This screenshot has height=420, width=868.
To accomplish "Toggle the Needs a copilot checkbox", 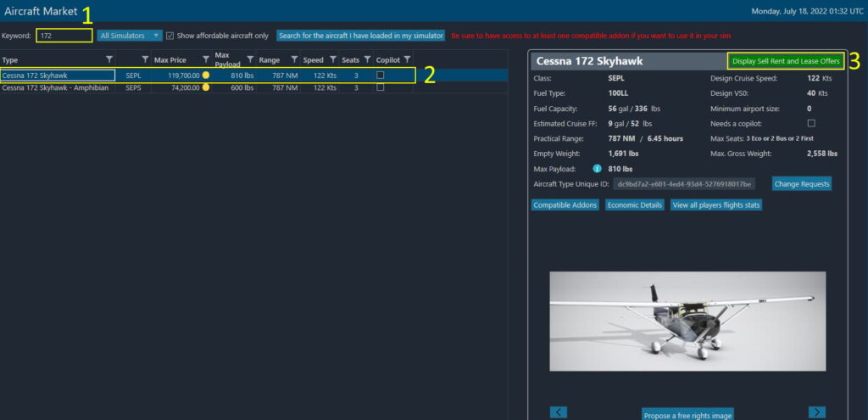I will [811, 123].
